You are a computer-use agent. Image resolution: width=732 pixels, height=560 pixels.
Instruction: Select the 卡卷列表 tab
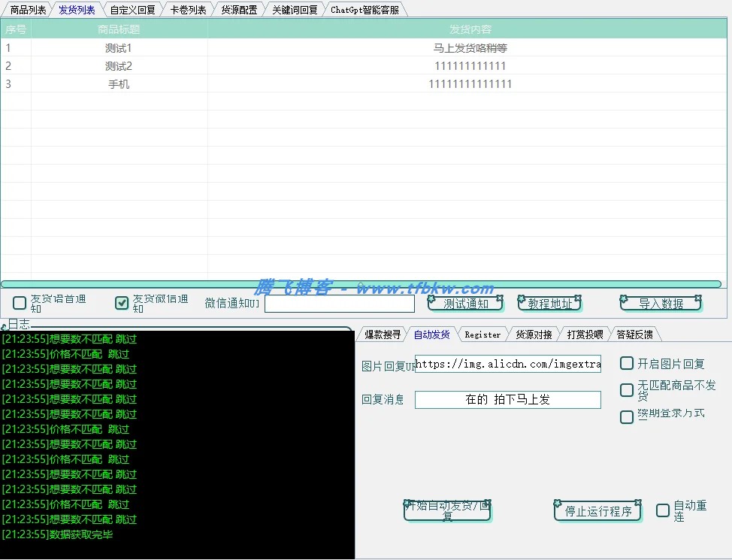tap(189, 9)
